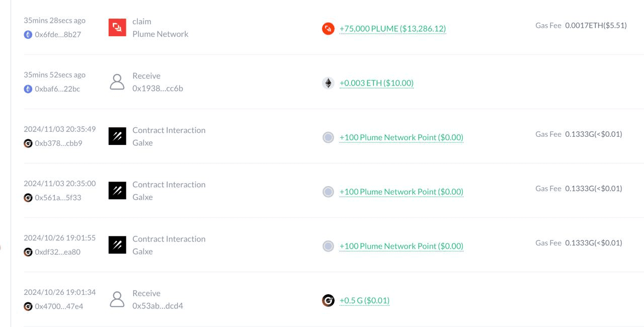Click the G token icon beside +0.5 G

click(x=328, y=300)
